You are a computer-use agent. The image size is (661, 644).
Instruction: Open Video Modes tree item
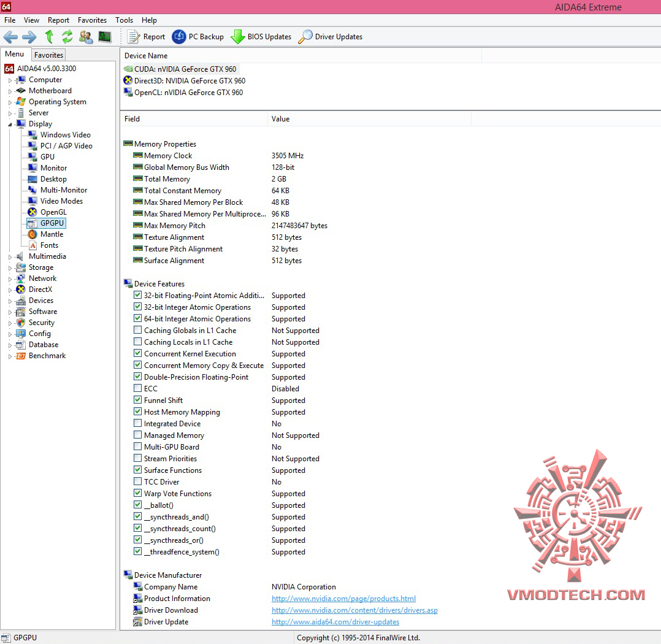[x=56, y=201]
